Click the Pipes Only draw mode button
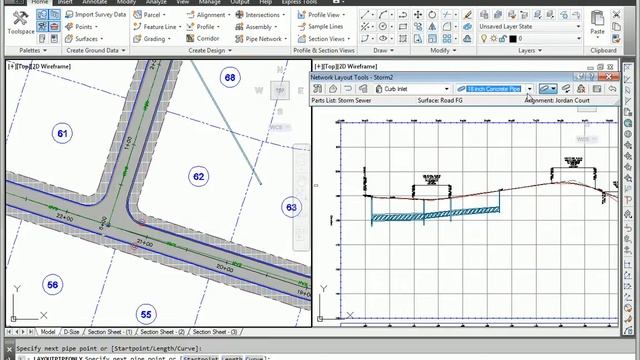This screenshot has width=640, height=360. pos(547,89)
